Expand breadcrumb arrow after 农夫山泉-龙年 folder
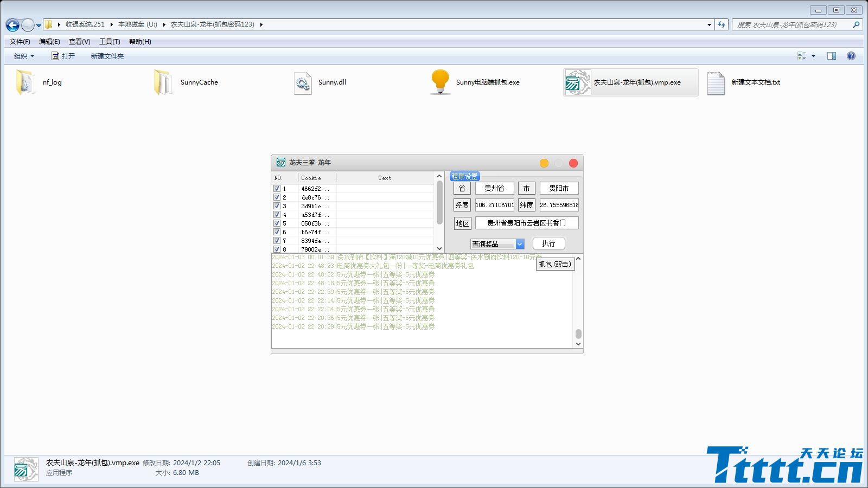This screenshot has width=868, height=488. [x=261, y=24]
